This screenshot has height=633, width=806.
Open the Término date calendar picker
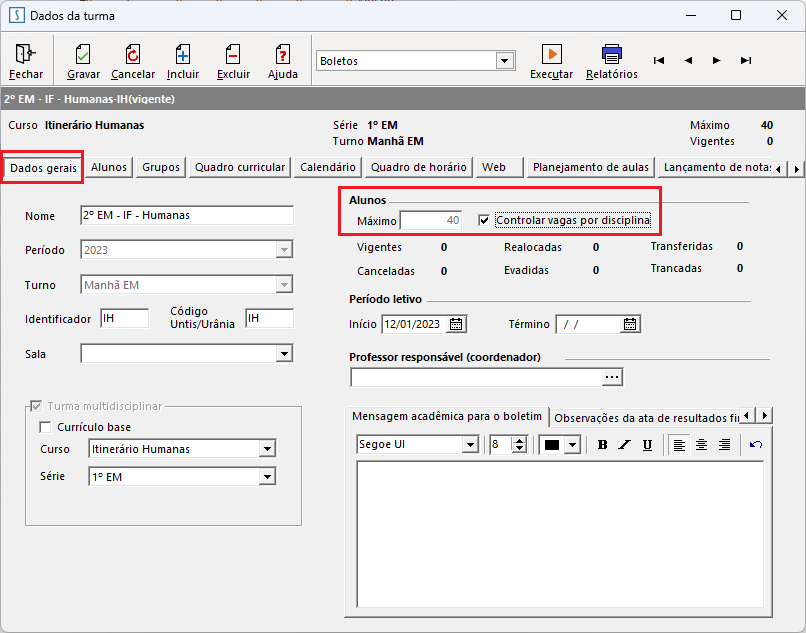click(630, 324)
